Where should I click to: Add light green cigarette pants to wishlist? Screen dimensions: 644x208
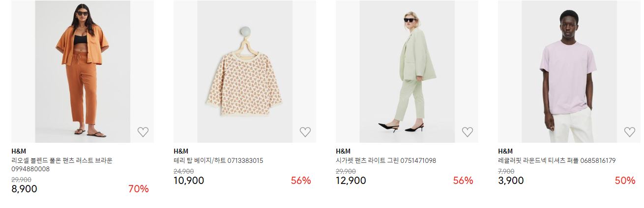[468, 132]
